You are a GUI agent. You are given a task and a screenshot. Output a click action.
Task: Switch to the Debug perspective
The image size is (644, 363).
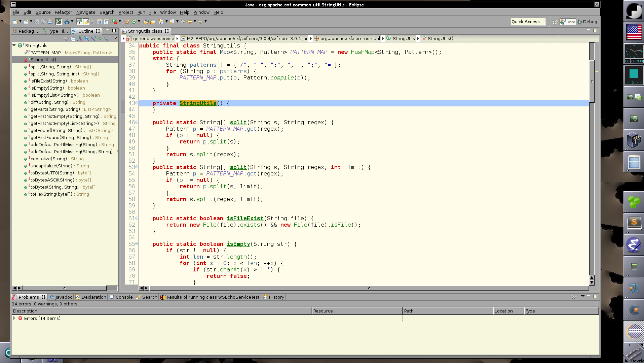tap(587, 22)
